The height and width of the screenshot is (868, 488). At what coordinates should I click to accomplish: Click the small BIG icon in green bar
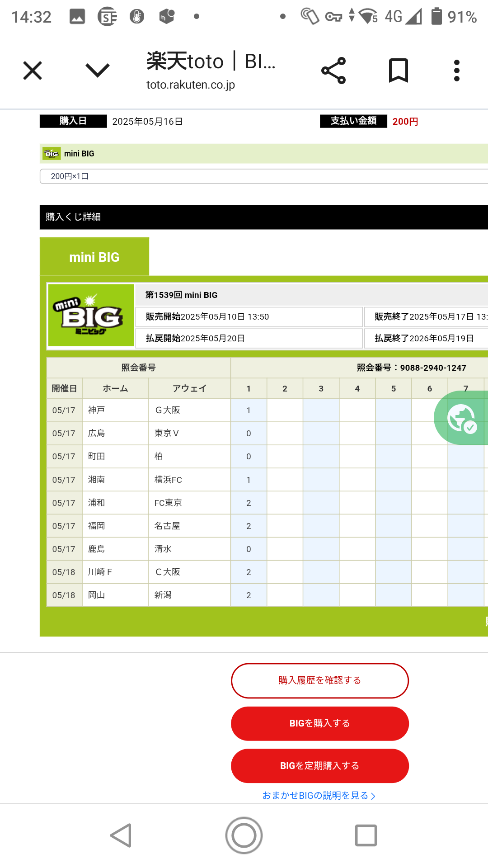(x=52, y=154)
